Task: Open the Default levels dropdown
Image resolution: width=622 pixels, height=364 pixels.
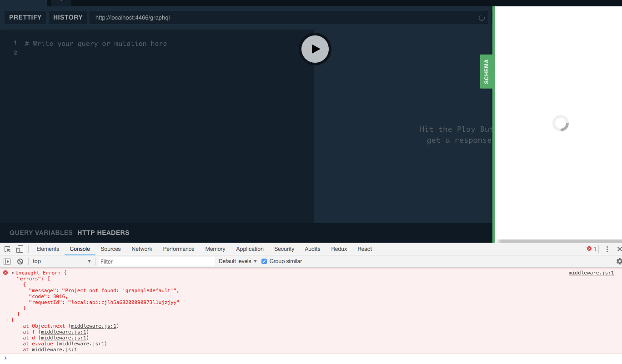Action: tap(238, 261)
